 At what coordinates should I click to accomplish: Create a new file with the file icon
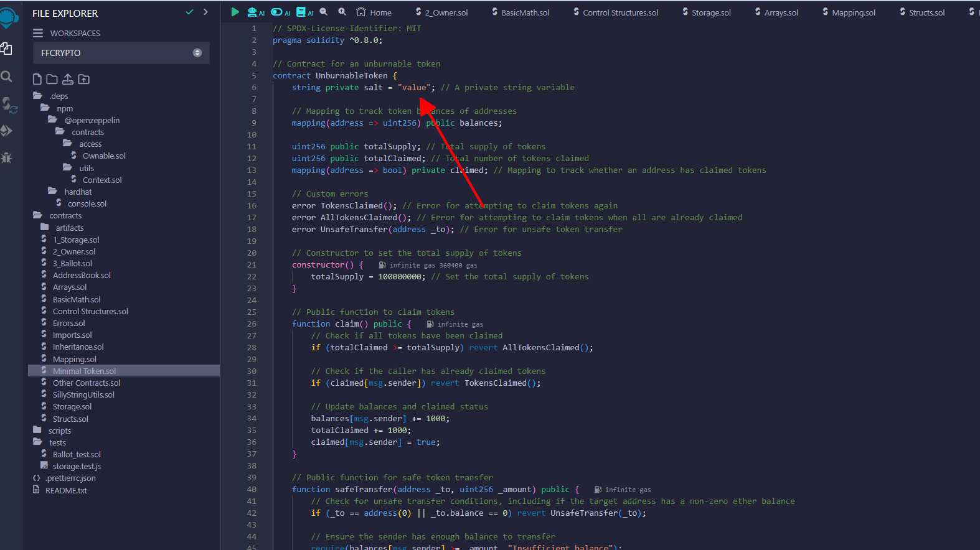37,79
